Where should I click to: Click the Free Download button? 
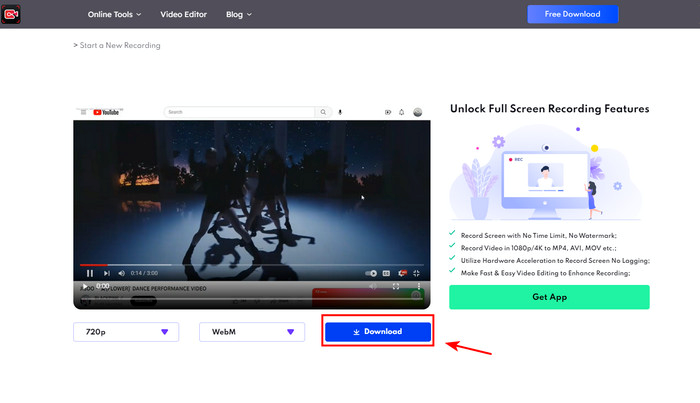(x=572, y=14)
